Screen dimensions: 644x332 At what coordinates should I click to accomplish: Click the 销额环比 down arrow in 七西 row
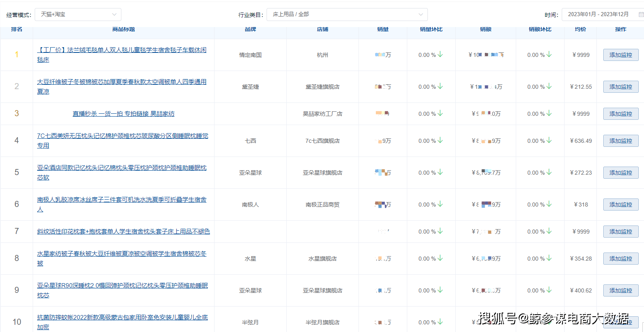549,140
